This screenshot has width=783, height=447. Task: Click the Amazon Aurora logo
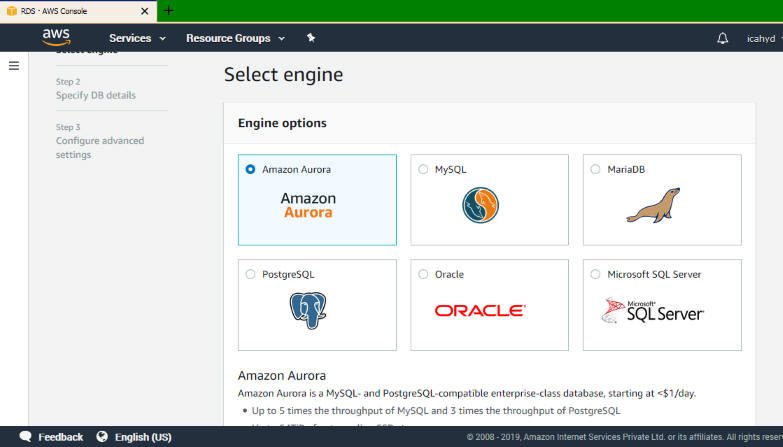[x=308, y=205]
